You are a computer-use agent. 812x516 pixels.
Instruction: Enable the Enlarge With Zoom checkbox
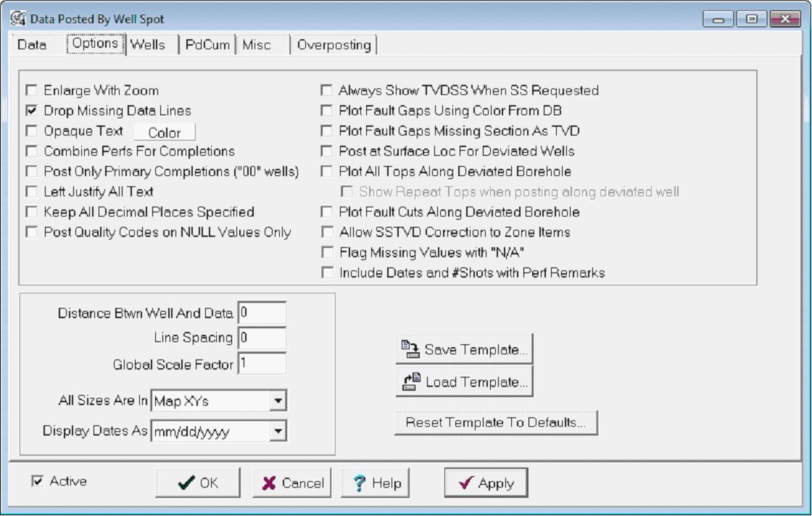31,91
